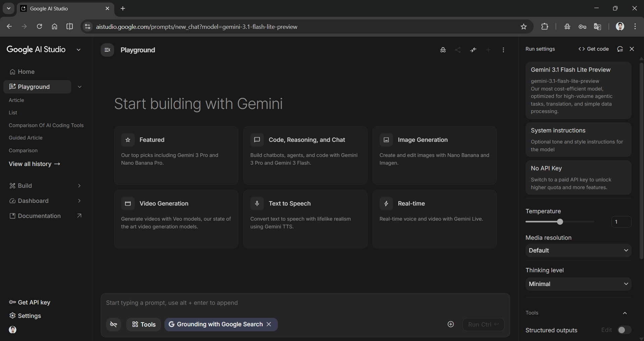Click the Get code button
This screenshot has width=644, height=341.
(593, 49)
